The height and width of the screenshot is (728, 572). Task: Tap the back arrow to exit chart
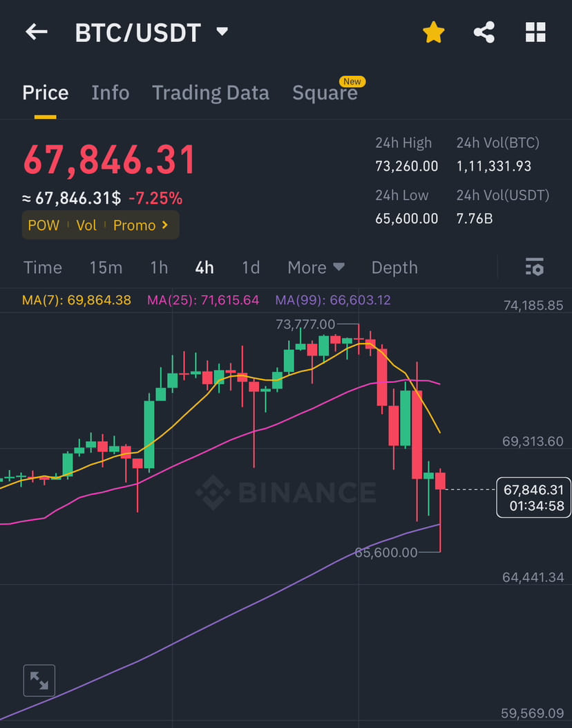(36, 32)
